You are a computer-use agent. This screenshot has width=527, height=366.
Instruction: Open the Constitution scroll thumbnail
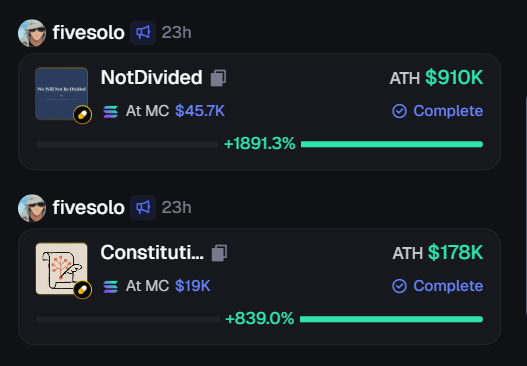coord(62,269)
